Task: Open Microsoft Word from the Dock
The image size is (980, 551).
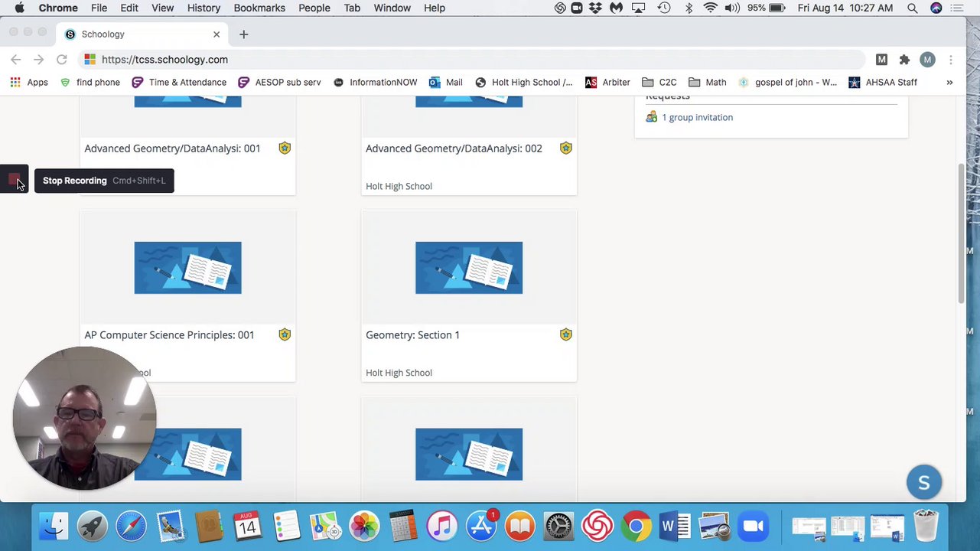Action: tap(675, 527)
